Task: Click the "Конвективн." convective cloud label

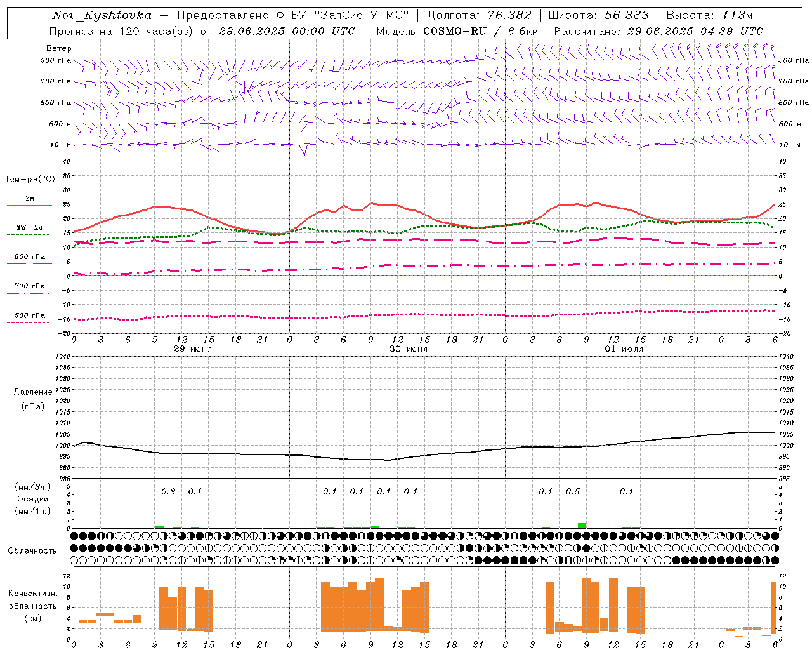Action: pos(33,594)
